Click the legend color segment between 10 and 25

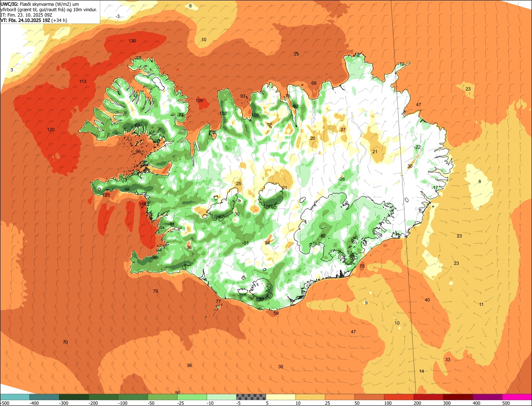tap(310, 397)
